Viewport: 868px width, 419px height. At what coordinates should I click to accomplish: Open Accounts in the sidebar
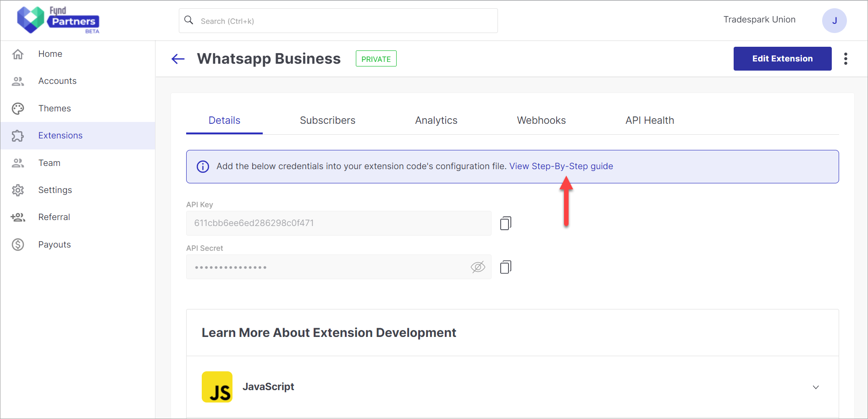click(x=77, y=81)
